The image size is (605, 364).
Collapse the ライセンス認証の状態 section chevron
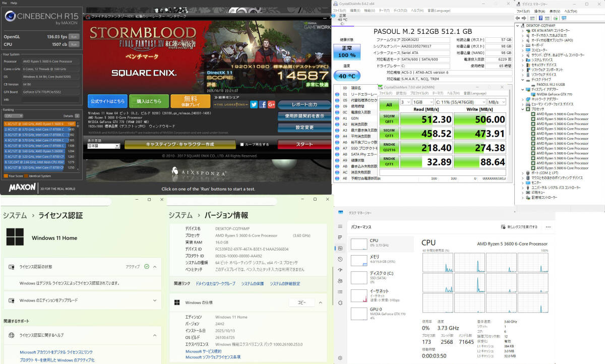point(155,266)
